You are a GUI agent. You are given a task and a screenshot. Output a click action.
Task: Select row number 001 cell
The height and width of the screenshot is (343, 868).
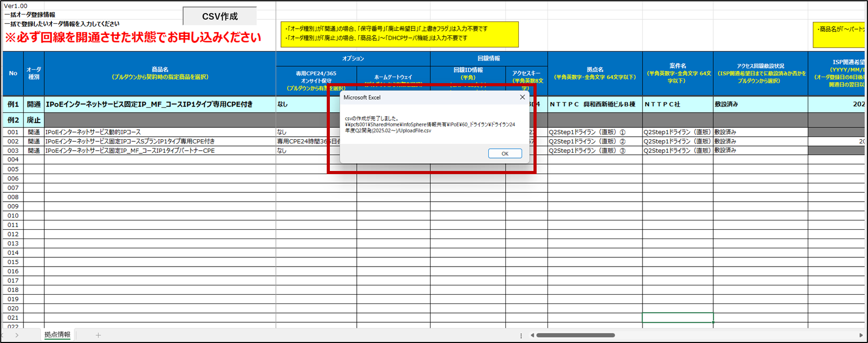pyautogui.click(x=13, y=132)
